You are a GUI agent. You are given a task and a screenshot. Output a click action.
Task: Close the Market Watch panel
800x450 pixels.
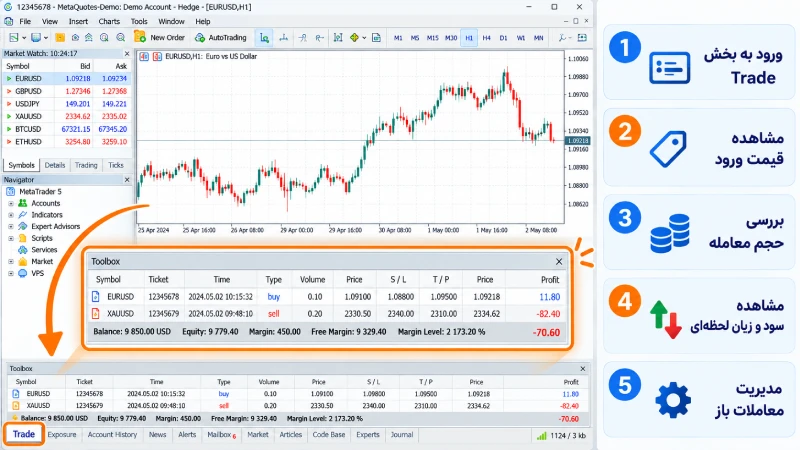(x=127, y=54)
